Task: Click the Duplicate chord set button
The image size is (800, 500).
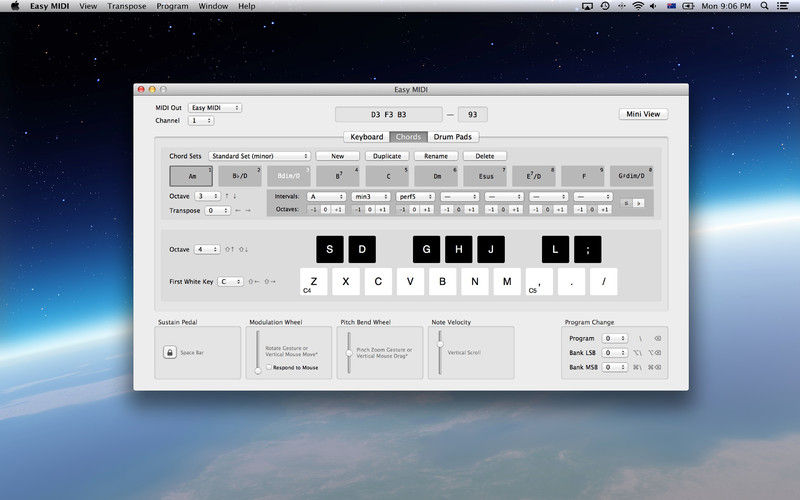Action: (x=387, y=156)
